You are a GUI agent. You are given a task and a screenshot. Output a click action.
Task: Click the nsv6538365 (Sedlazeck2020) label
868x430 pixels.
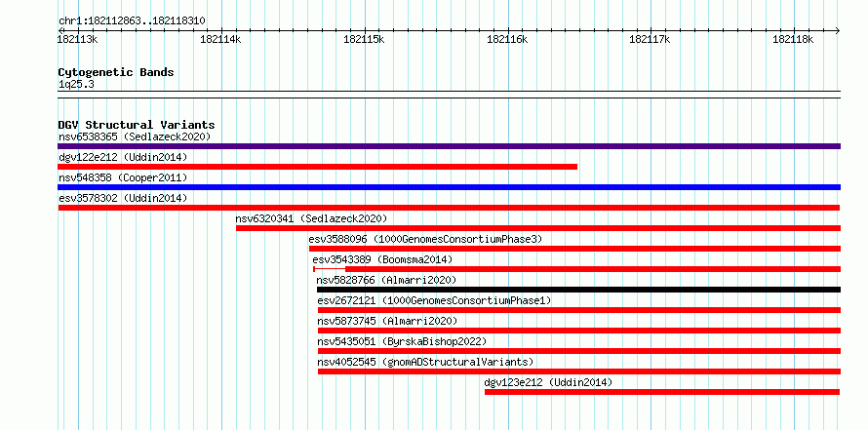[135, 137]
